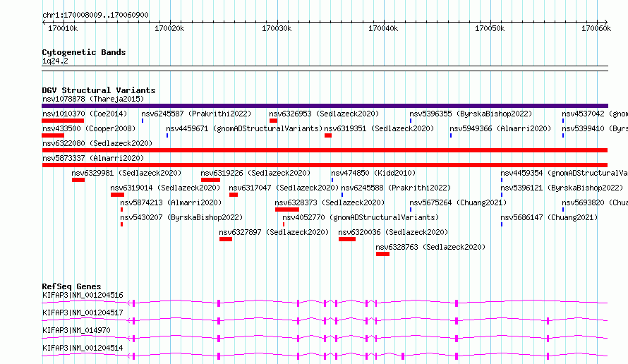Open nsv5396355 (ByrskaBishop2022) variant
This screenshot has width=628, height=364.
point(471,114)
